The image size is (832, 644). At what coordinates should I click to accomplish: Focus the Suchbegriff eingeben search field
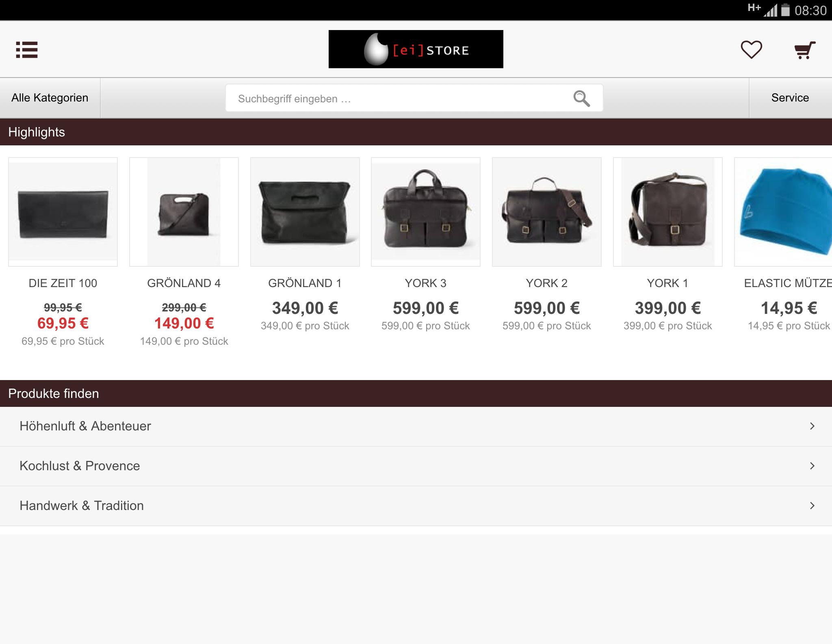[x=414, y=98]
